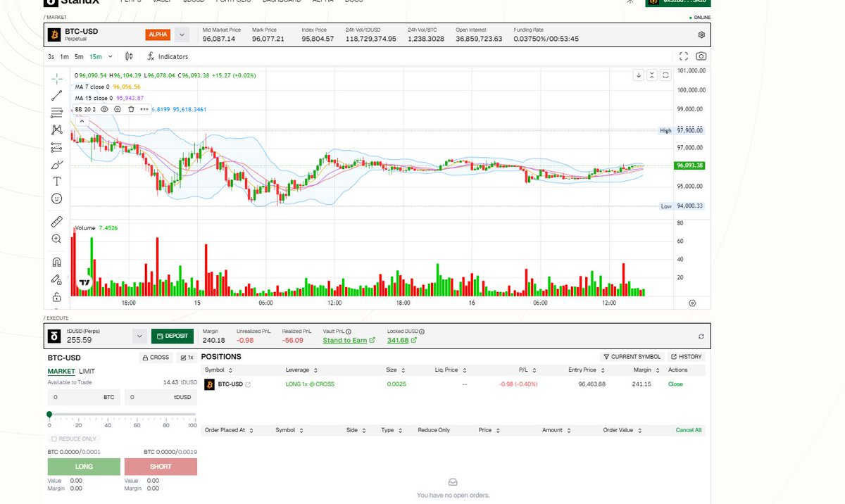
Task: Take a chart snapshot with camera icon
Action: tap(701, 56)
